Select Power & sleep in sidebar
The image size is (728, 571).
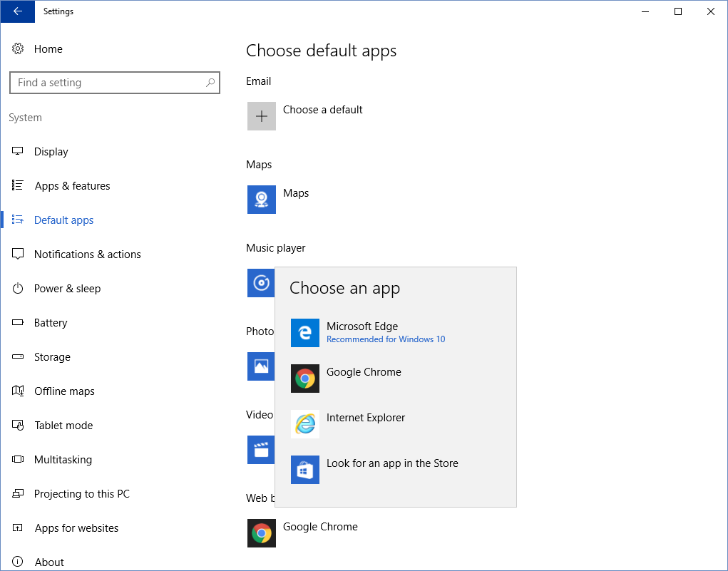tap(67, 289)
